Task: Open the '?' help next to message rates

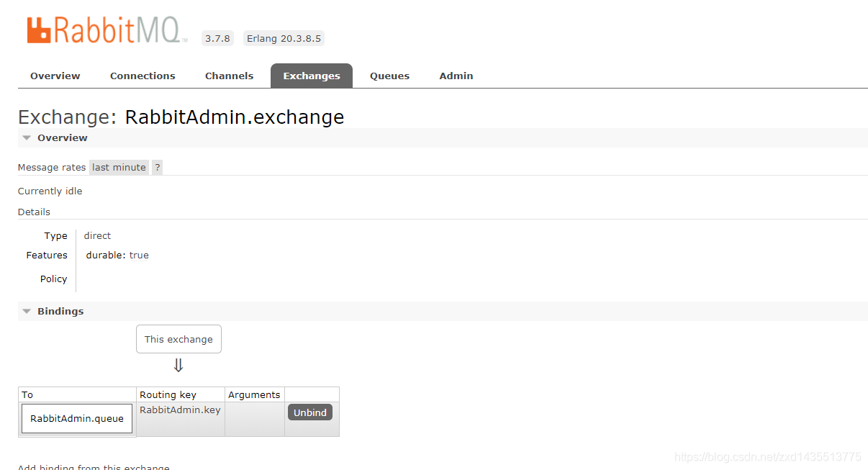Action: (158, 167)
